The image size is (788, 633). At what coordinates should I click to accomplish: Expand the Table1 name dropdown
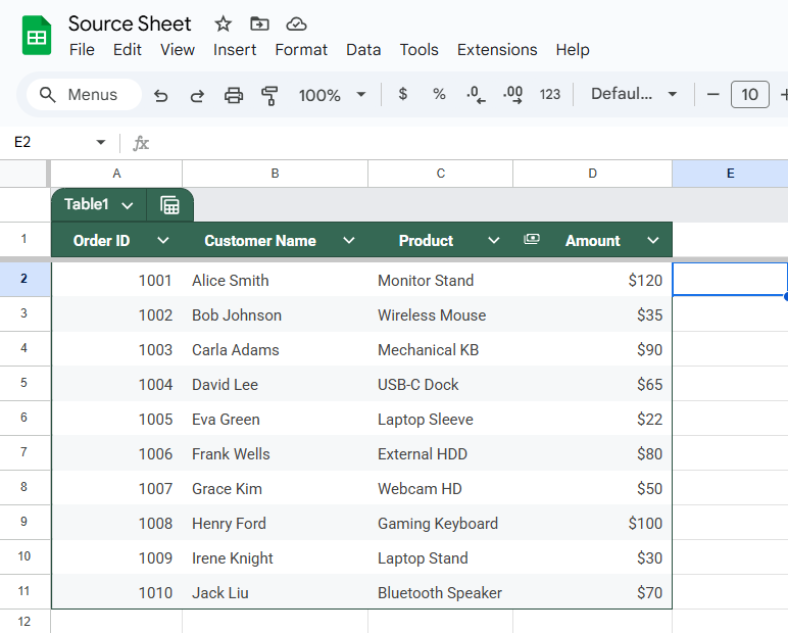click(x=127, y=205)
